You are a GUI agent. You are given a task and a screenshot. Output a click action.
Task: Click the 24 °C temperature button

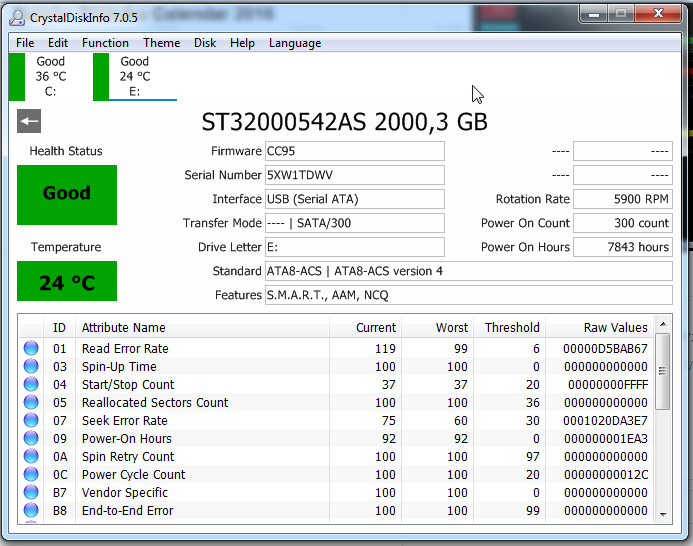click(x=67, y=282)
